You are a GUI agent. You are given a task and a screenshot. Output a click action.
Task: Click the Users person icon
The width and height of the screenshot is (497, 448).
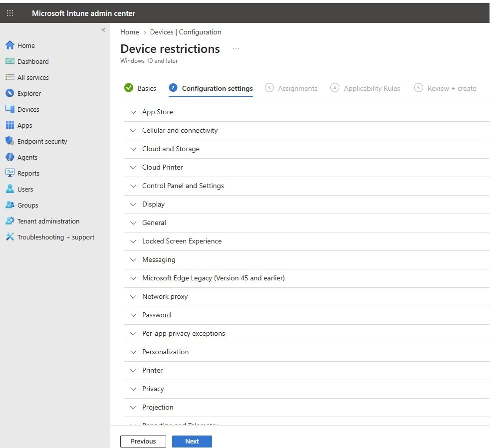[10, 189]
